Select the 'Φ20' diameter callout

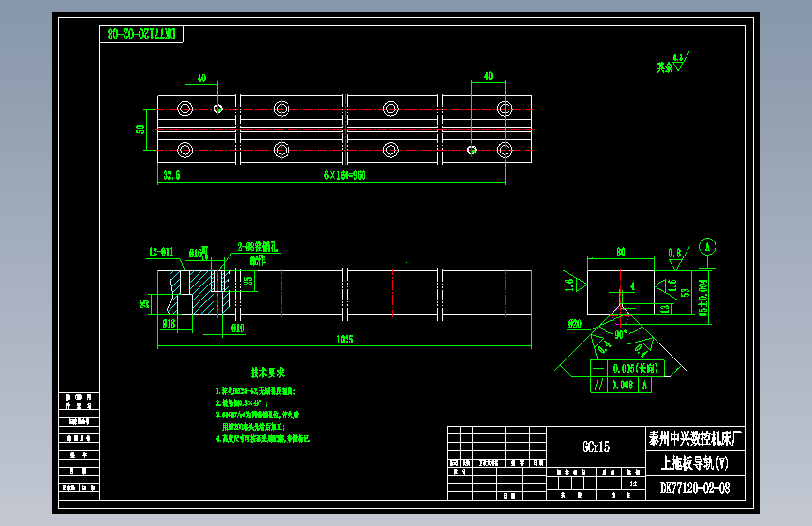click(x=575, y=324)
